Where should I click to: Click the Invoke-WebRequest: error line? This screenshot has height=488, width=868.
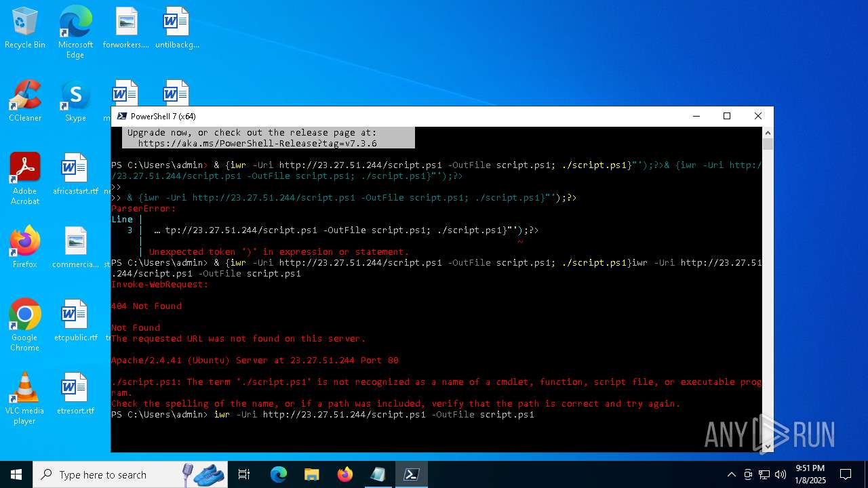pyautogui.click(x=160, y=284)
